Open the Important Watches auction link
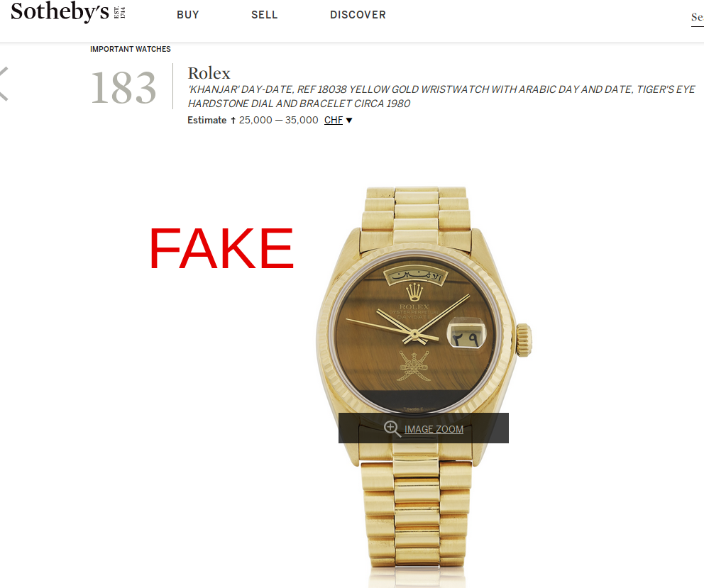The height and width of the screenshot is (588, 704). [x=130, y=49]
